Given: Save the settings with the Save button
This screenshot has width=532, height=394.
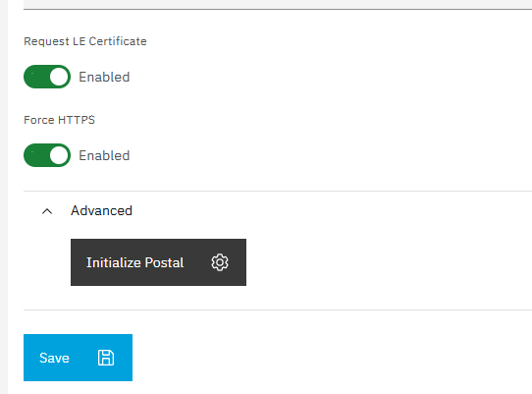Looking at the screenshot, I should click(79, 358).
